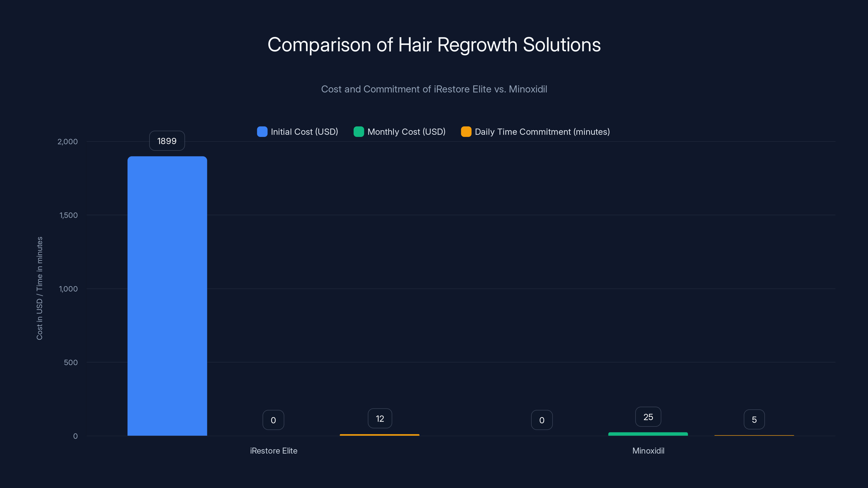
Task: Click the 5 data label for Minoxidil's time bar
Action: [x=754, y=419]
